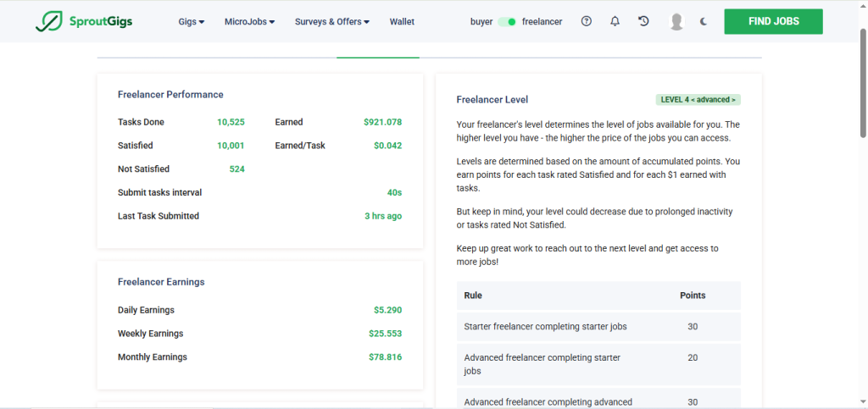Select the freelancer mode label
This screenshot has height=409, width=868.
(x=542, y=22)
